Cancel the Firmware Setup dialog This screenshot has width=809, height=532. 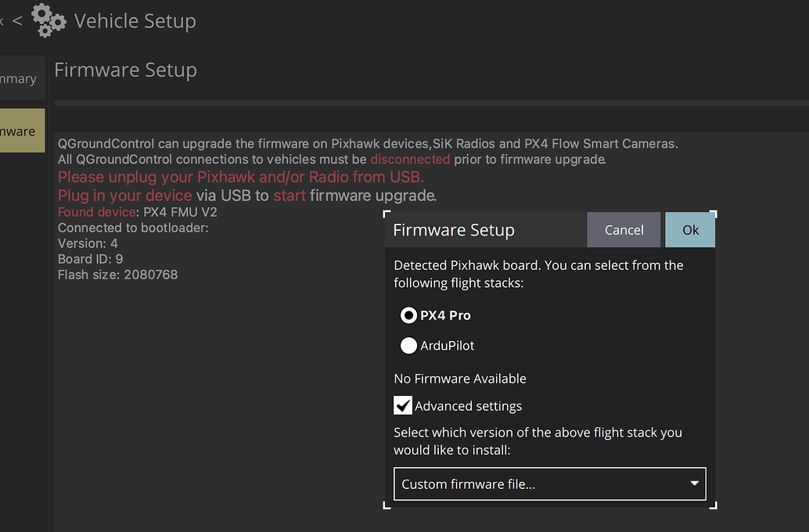(624, 229)
